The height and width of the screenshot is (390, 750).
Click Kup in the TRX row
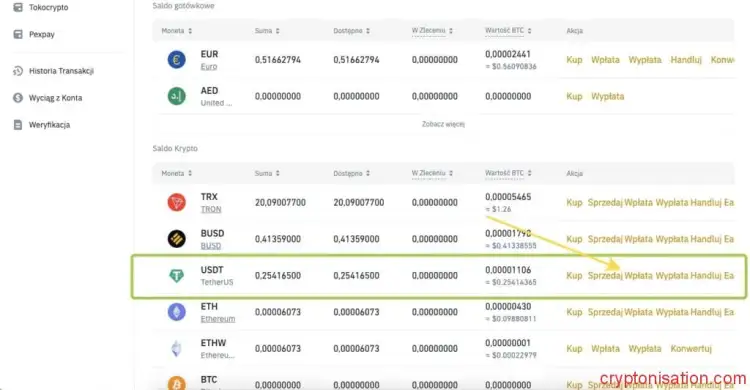574,202
